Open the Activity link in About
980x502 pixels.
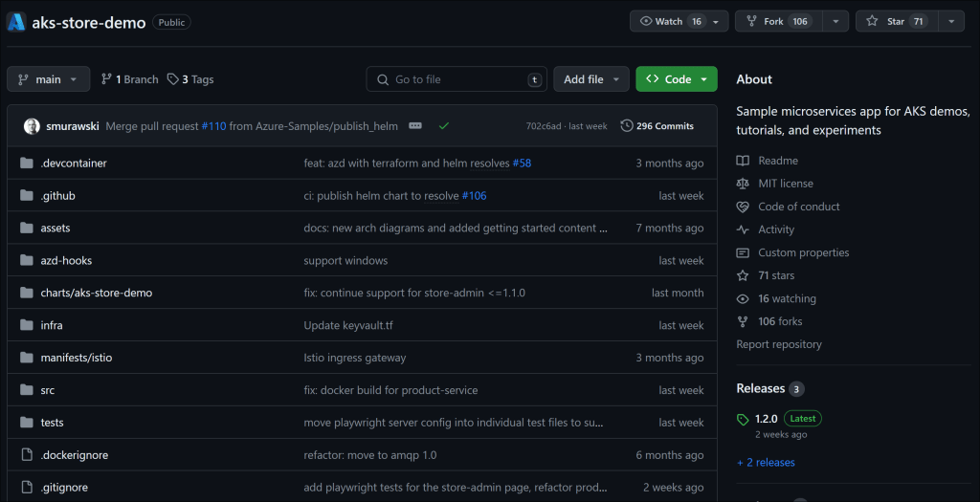pos(775,229)
